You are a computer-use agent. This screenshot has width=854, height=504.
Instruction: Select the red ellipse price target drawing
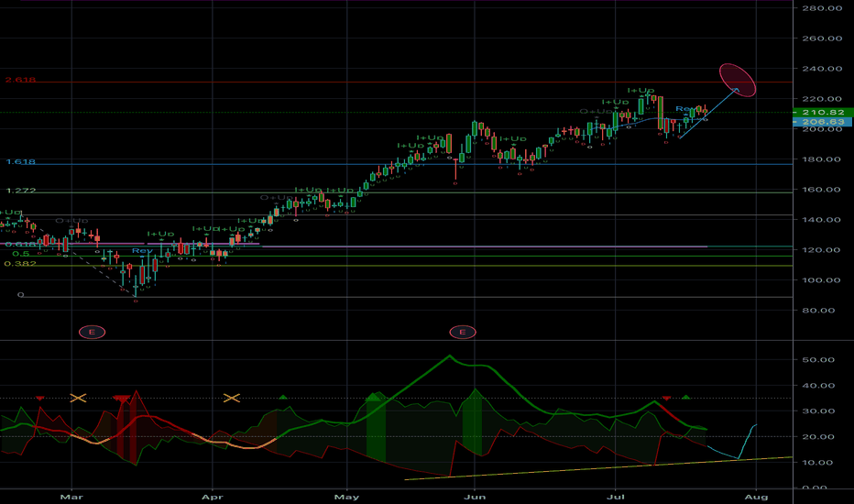[x=738, y=80]
